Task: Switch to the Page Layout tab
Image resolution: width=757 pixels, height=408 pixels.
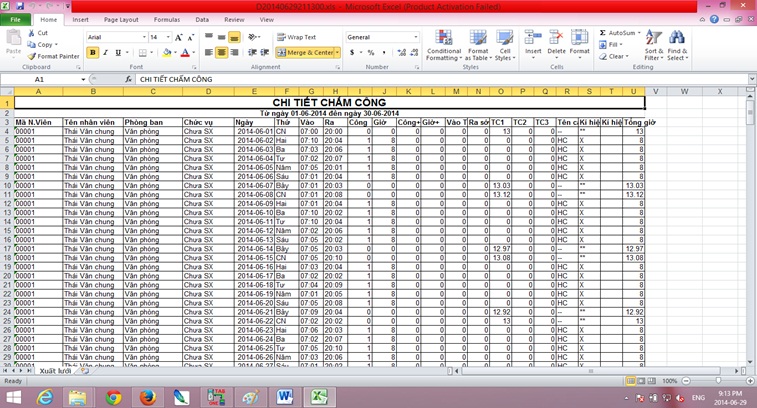Action: [121, 20]
